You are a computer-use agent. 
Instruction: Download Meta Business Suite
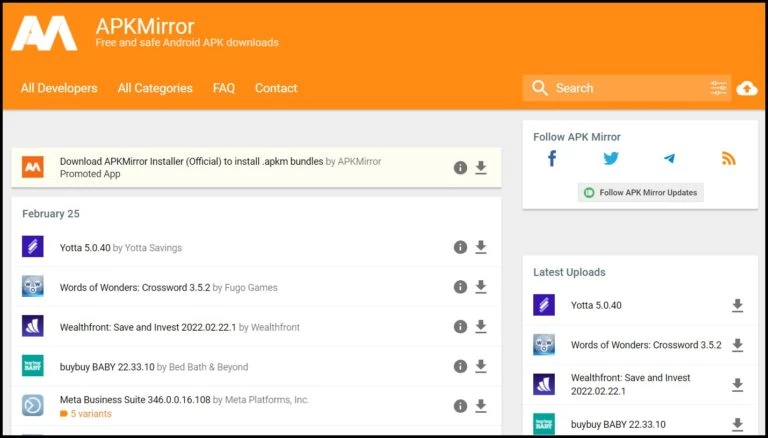click(481, 406)
